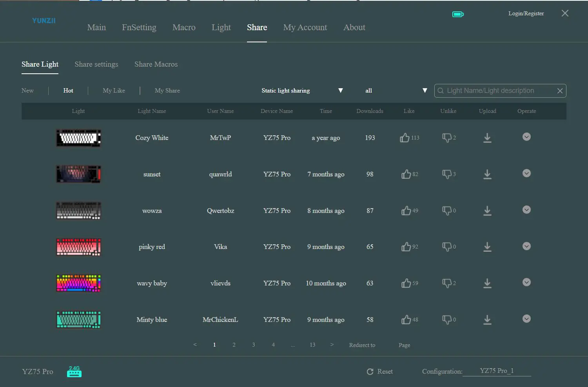Viewport: 588px width, 387px height.
Task: Download the pinky red light
Action: [487, 247]
